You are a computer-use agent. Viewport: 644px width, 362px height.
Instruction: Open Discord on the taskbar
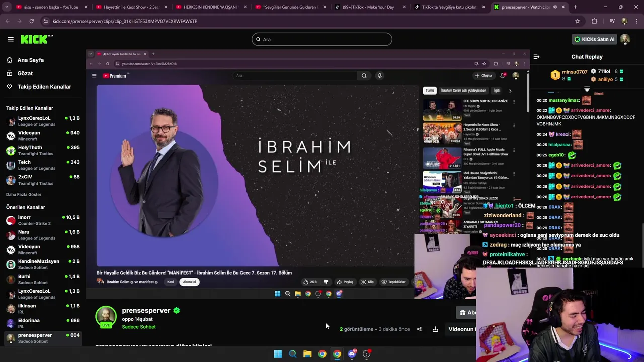(352, 354)
